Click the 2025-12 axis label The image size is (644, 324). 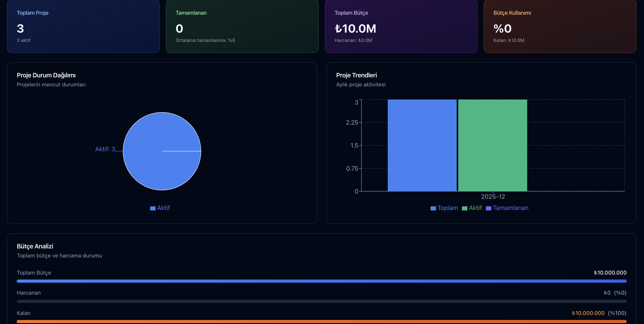point(493,197)
